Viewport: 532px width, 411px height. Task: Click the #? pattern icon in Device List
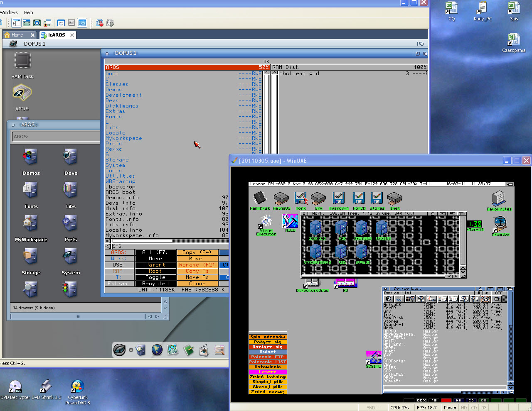point(410,299)
